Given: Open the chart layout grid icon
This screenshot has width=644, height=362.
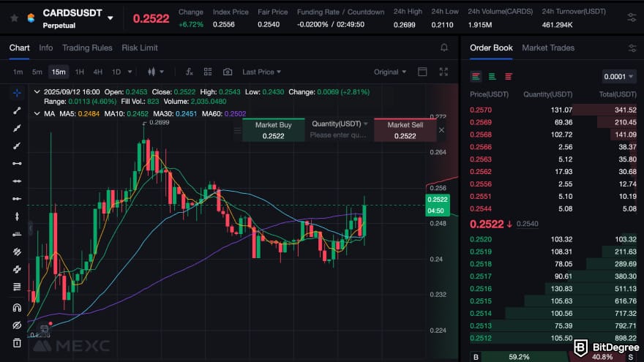Looking at the screenshot, I should click(x=208, y=72).
